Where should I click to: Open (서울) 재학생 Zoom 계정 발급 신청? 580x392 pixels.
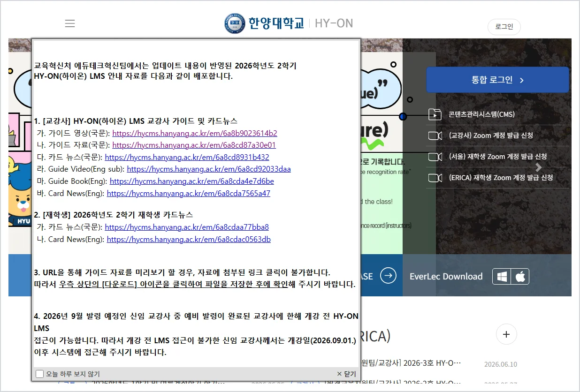click(498, 156)
